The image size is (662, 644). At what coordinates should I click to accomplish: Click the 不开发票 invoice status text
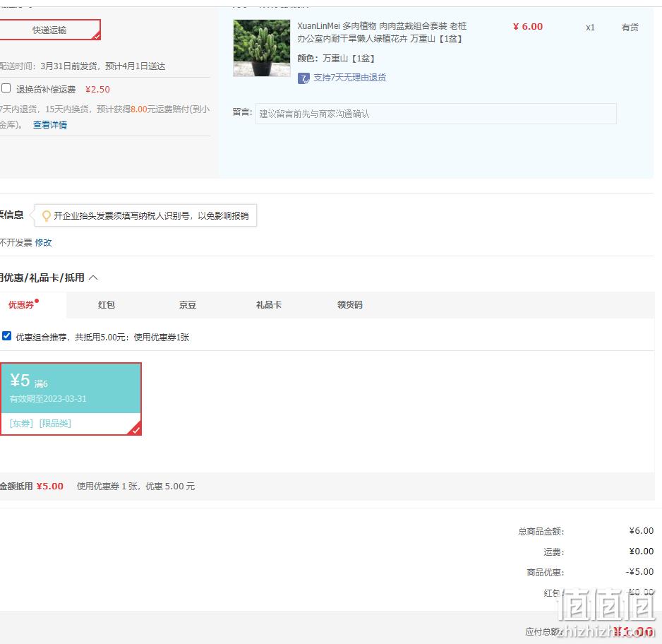point(16,242)
